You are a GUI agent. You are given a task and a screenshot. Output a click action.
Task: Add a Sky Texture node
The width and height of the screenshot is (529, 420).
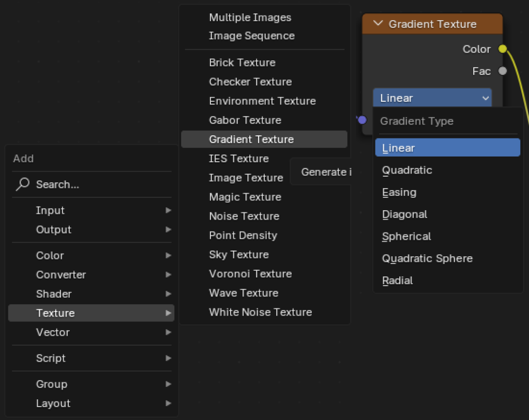(x=238, y=255)
